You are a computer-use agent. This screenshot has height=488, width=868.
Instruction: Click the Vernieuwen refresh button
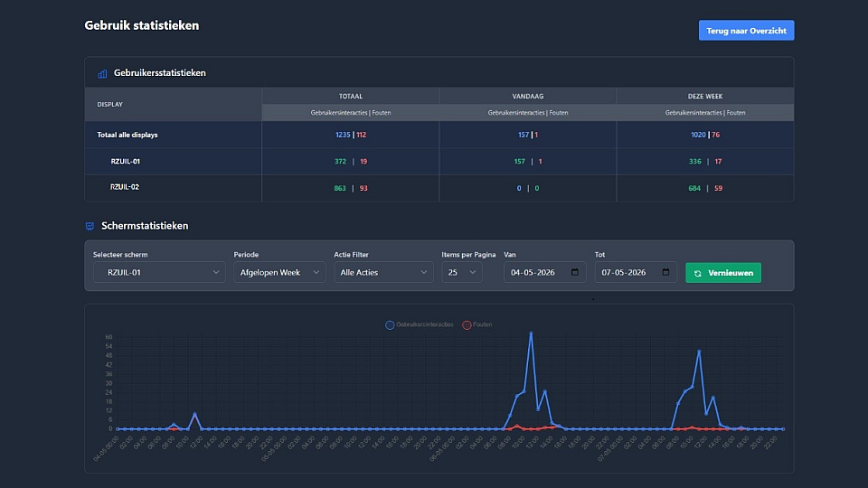click(723, 273)
